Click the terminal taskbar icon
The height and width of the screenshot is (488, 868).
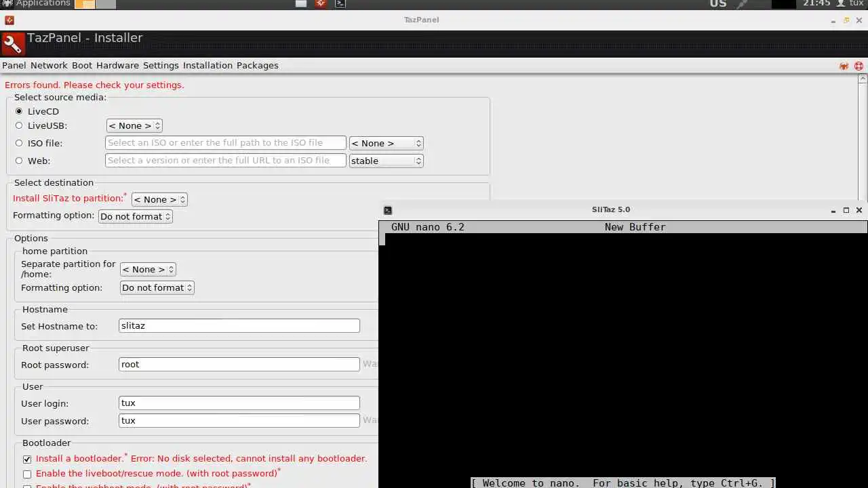coord(340,3)
